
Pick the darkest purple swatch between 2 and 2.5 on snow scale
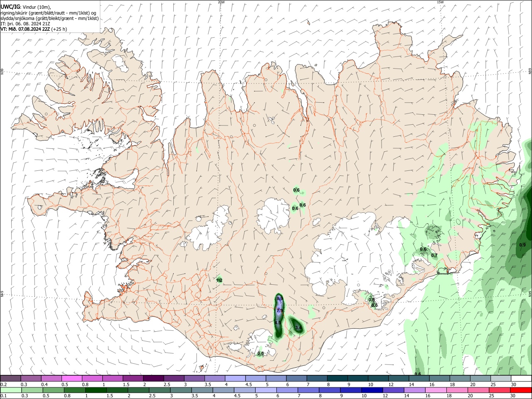click(x=153, y=378)
